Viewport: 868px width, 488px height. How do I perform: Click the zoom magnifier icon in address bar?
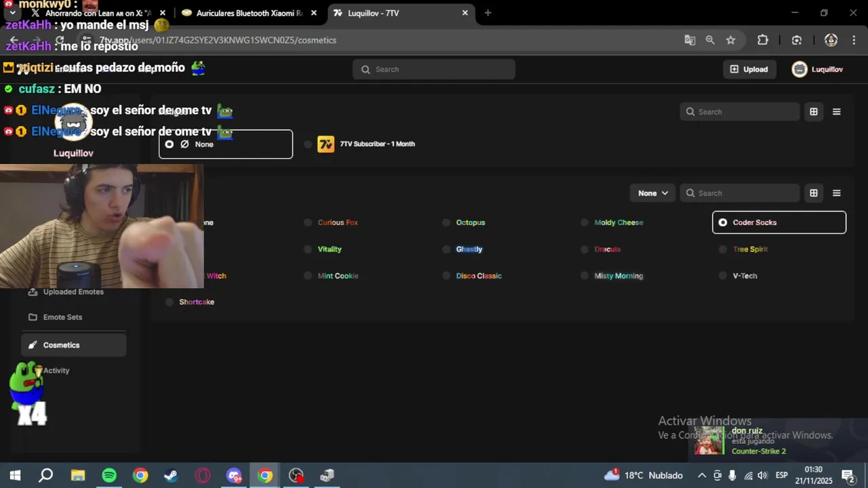(710, 40)
